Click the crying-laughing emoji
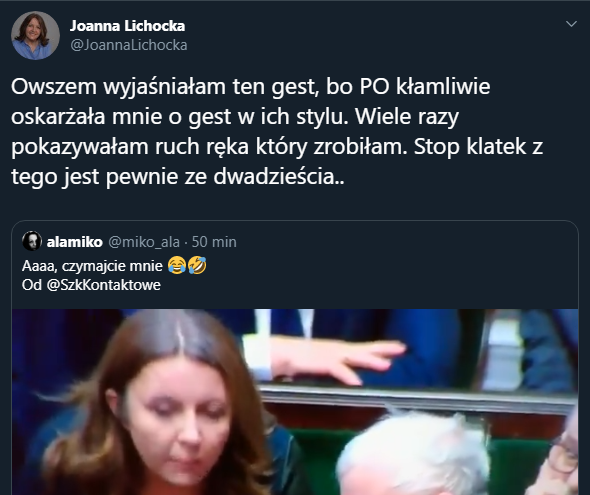The image size is (590, 495). tap(177, 265)
